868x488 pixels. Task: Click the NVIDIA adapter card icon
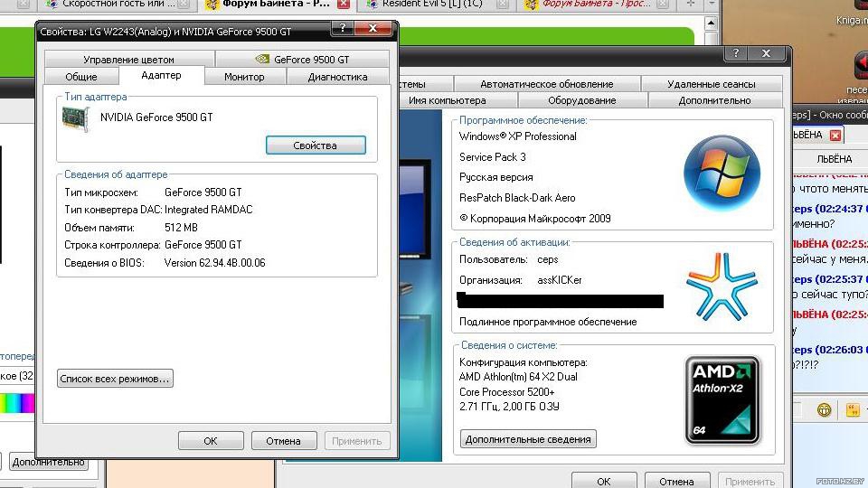point(76,118)
